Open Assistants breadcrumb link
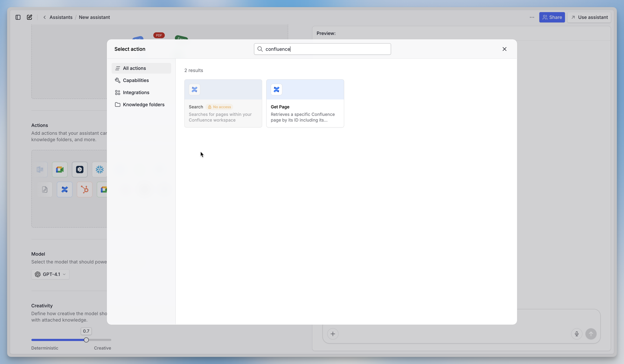Viewport: 624px width, 364px height. [61, 17]
